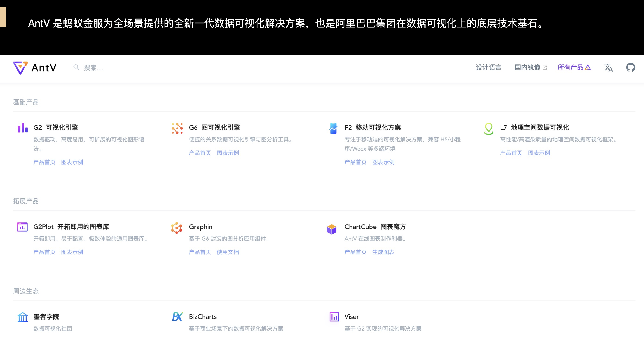Click the AntV logo icon
Image resolution: width=644 pixels, height=349 pixels.
[x=20, y=68]
